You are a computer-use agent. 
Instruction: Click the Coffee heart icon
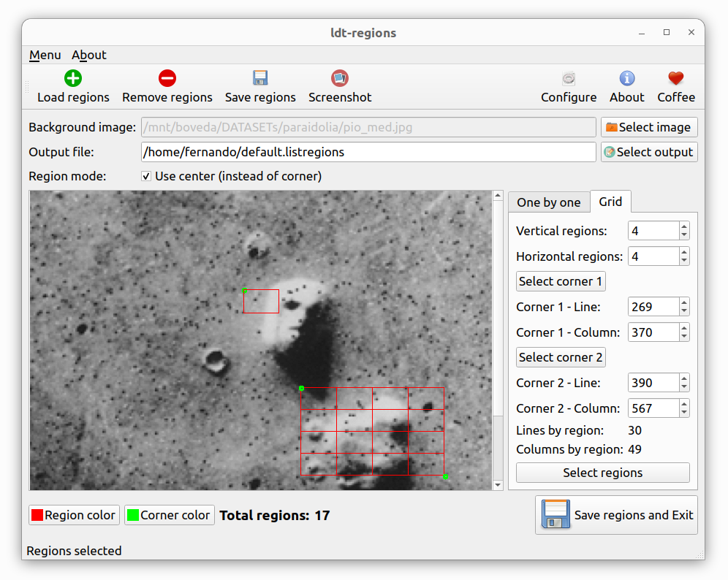[676, 78]
